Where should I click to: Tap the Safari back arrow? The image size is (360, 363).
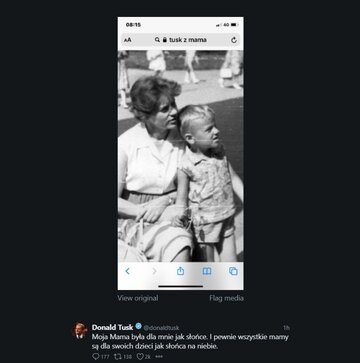tap(127, 271)
